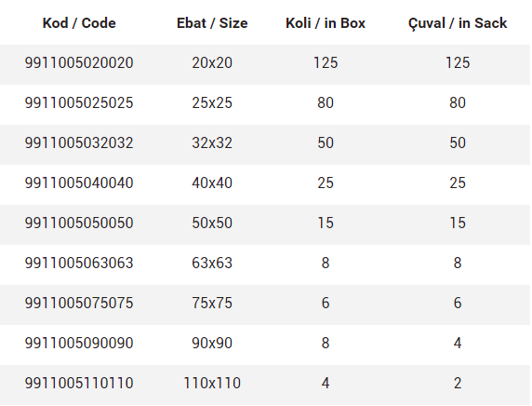Click the 110x110 size cell
532x406 pixels.
[x=212, y=384]
